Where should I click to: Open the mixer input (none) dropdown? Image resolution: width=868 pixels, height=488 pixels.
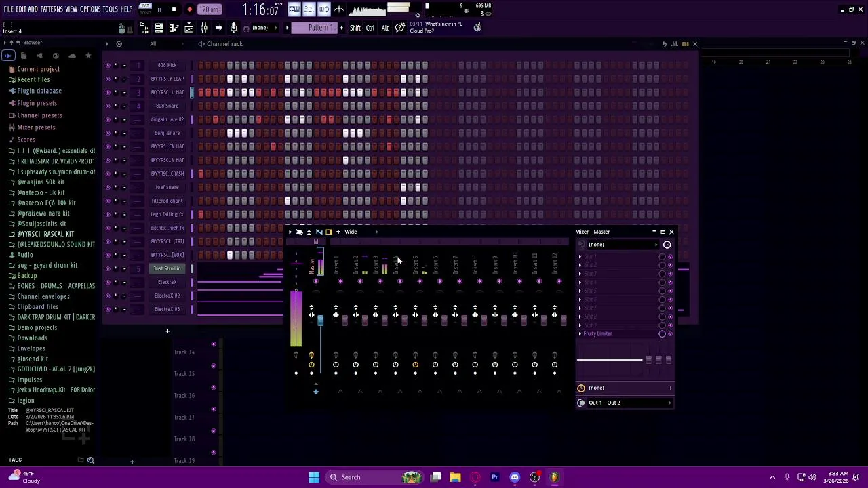(625, 245)
